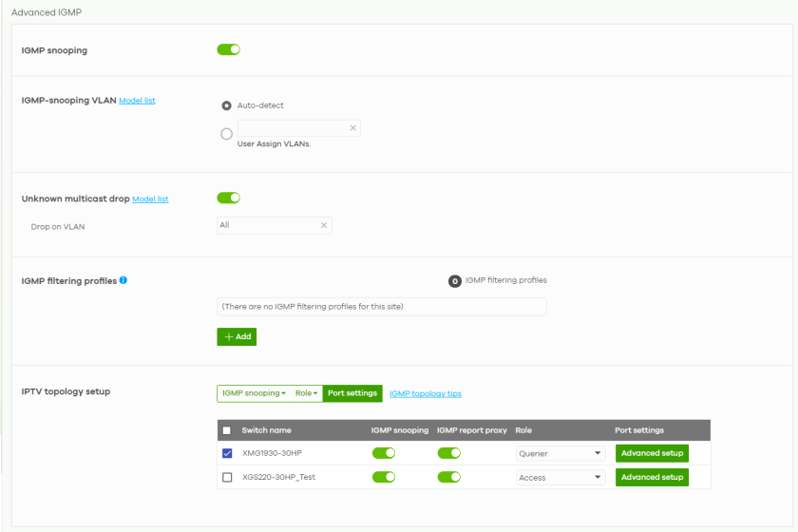This screenshot has width=798, height=532.
Task: Toggle IGMP report proxy for XGS220-30HP_Test
Action: coord(448,477)
